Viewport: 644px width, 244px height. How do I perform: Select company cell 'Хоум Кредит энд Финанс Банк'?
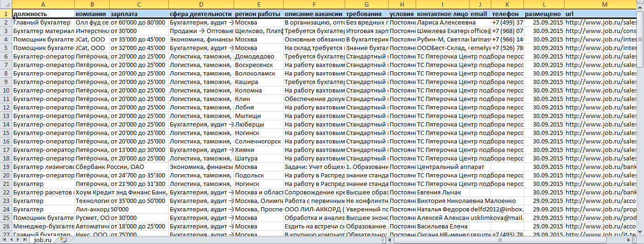pos(92,192)
